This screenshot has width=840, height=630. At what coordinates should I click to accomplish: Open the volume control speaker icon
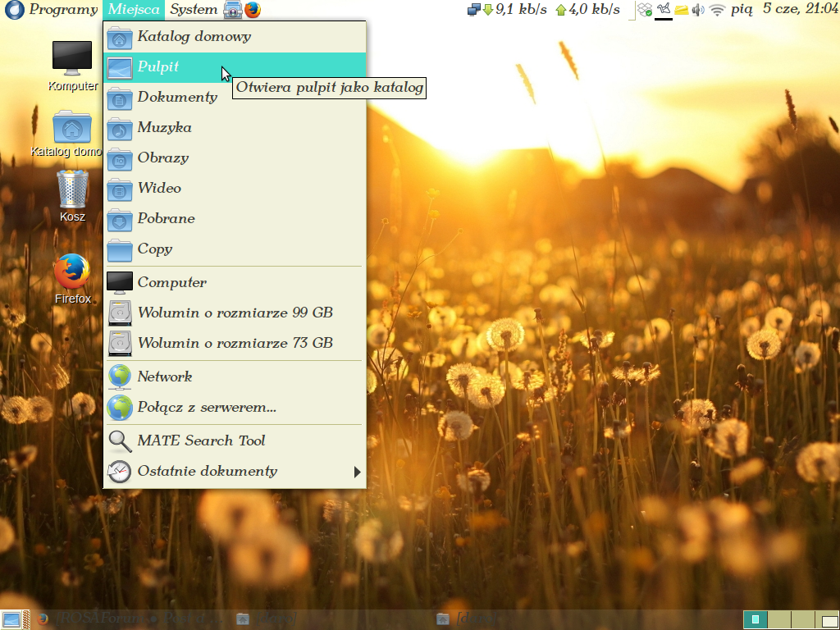click(x=698, y=10)
